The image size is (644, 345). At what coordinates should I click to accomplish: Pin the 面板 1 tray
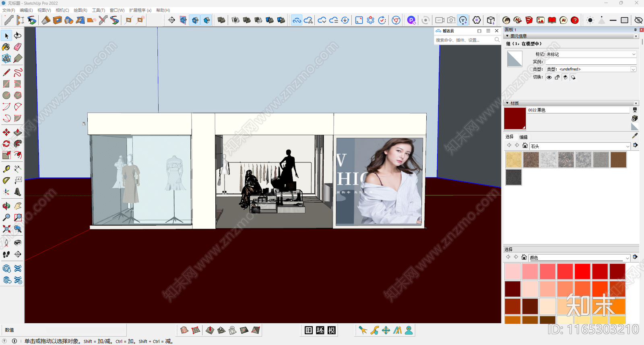pos(636,30)
